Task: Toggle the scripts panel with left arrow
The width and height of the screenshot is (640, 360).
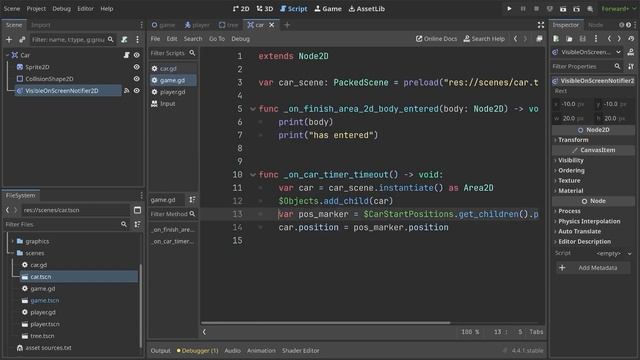Action: pos(204,332)
